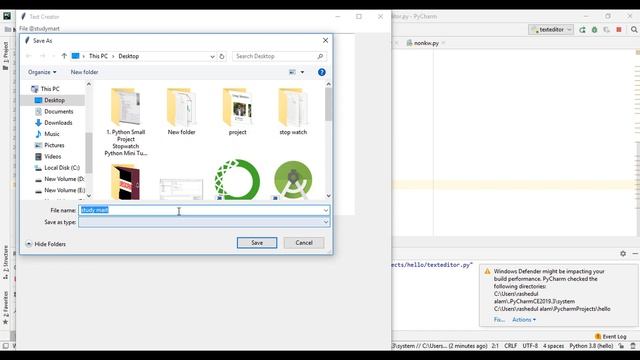Click the New folder button
640x360 pixels.
84,72
